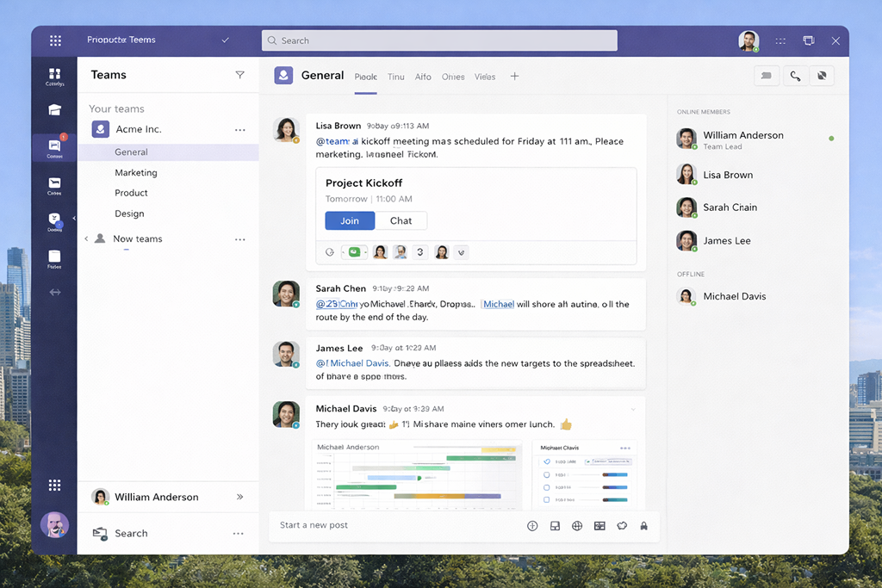Add a new tab with the plus button
882x588 pixels.
(514, 77)
